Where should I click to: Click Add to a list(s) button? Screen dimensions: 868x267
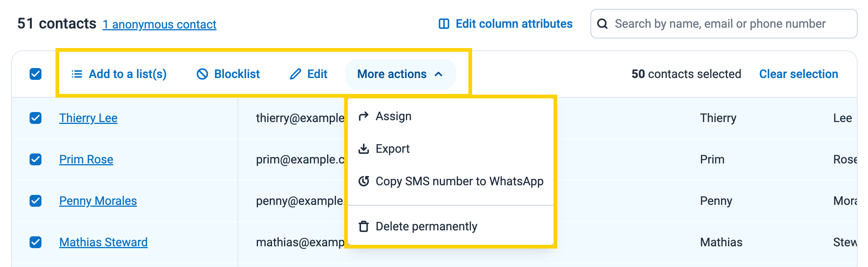[119, 74]
